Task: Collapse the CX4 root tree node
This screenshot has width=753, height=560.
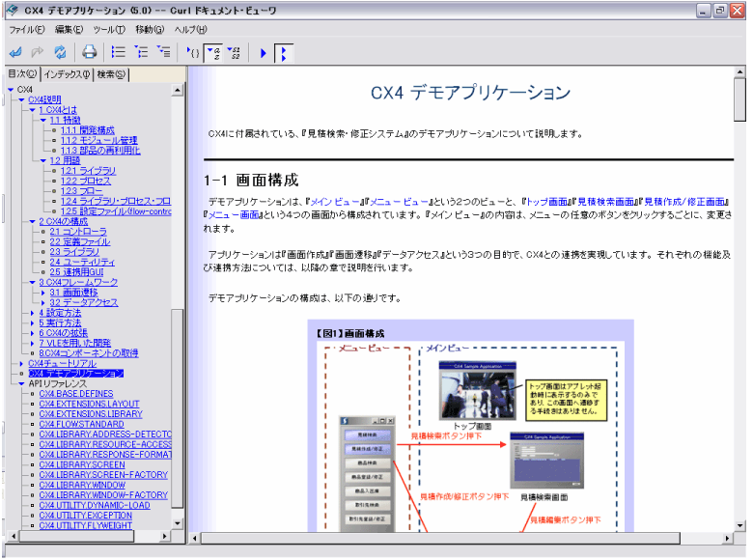Action: coord(11,90)
